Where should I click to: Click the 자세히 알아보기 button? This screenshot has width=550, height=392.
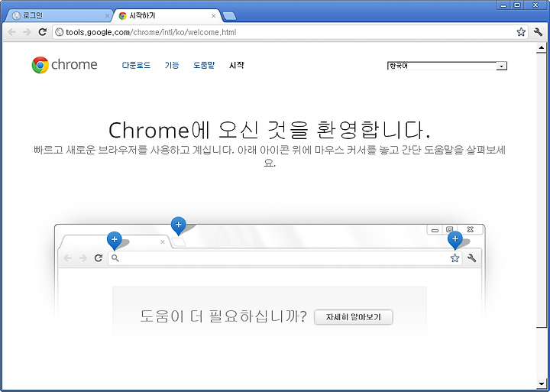click(353, 317)
